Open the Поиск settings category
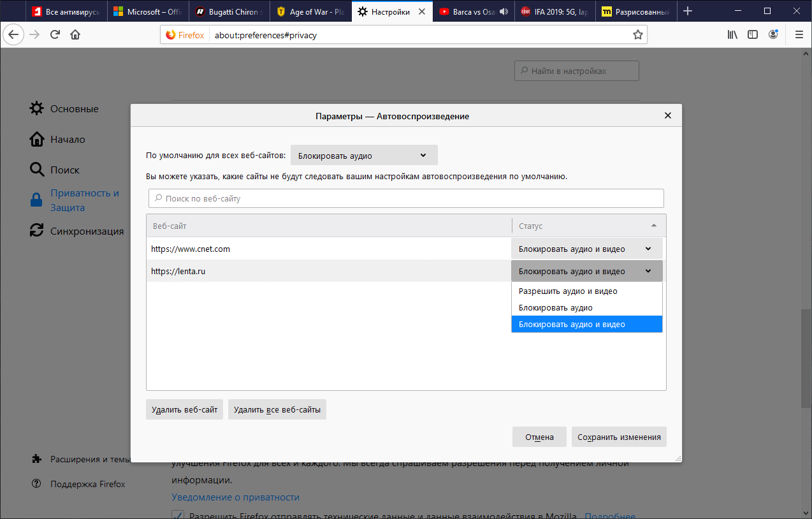The image size is (812, 519). [x=55, y=170]
